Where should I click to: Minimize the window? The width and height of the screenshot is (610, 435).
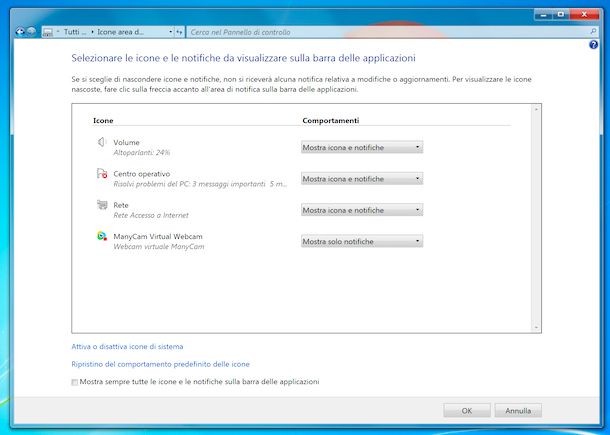(543, 14)
